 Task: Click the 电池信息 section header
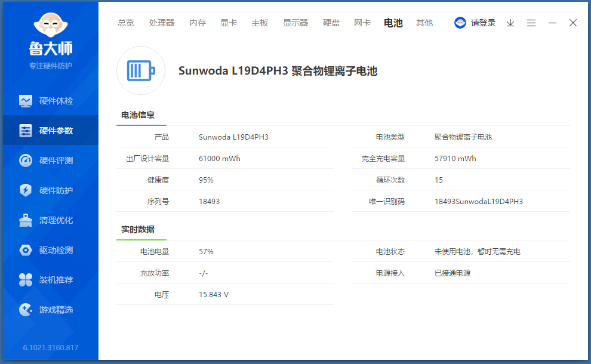coord(138,115)
